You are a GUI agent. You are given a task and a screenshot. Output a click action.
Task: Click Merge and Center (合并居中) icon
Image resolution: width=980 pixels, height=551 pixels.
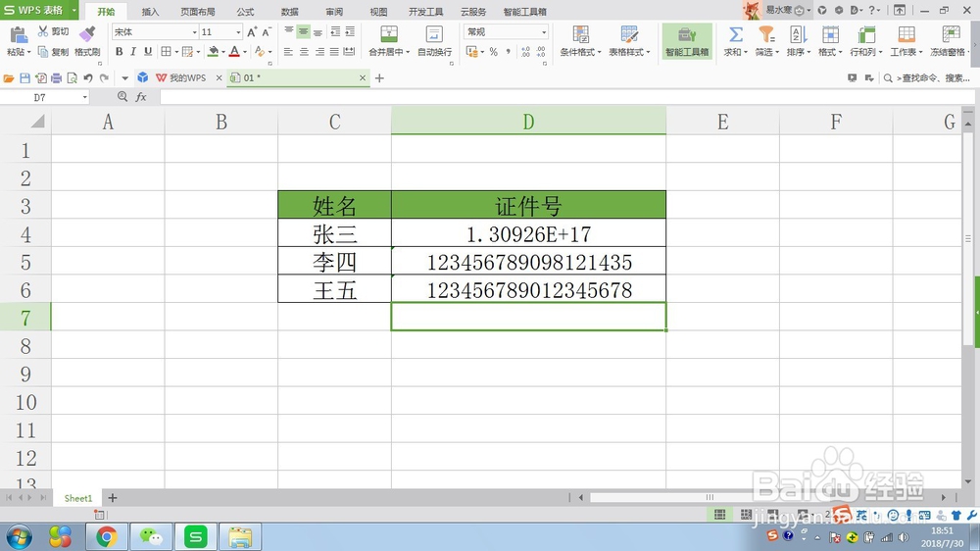(x=389, y=34)
